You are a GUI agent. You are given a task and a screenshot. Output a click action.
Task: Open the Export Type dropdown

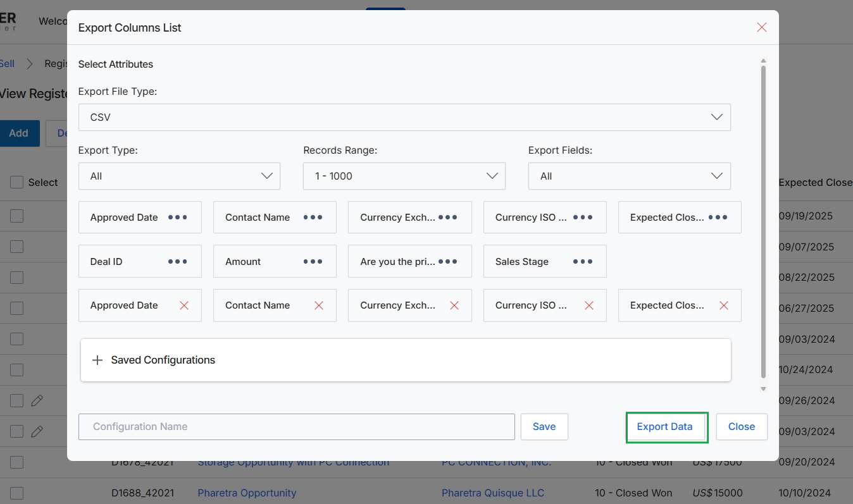tap(179, 176)
